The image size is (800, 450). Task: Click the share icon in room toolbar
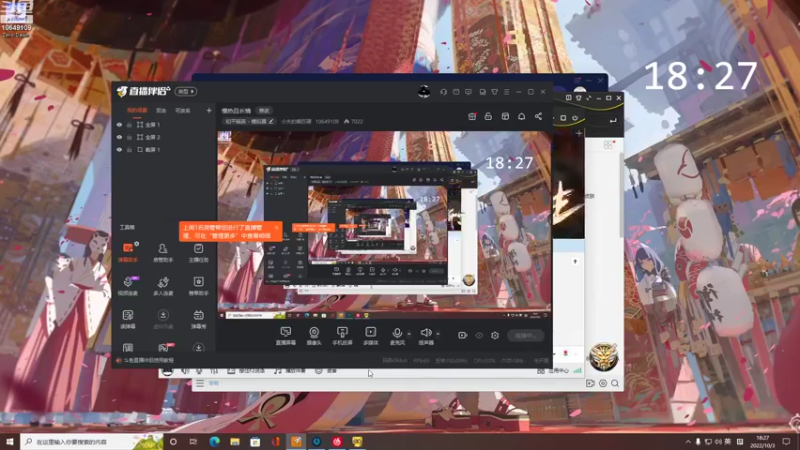point(538,116)
